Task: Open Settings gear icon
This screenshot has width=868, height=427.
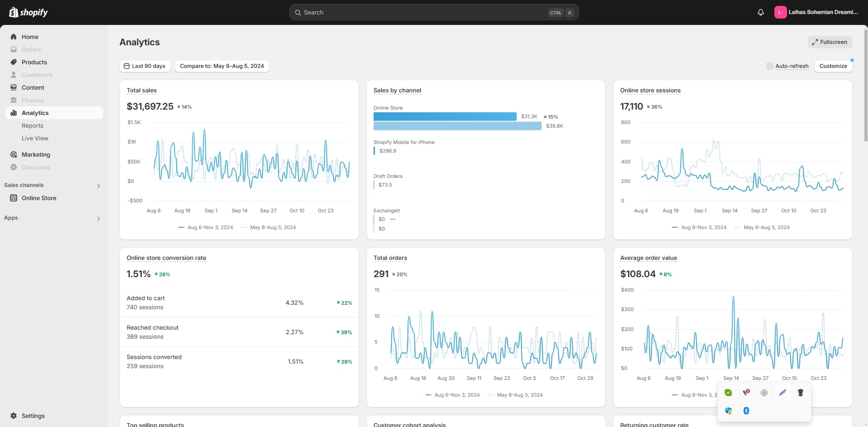Action: [14, 416]
